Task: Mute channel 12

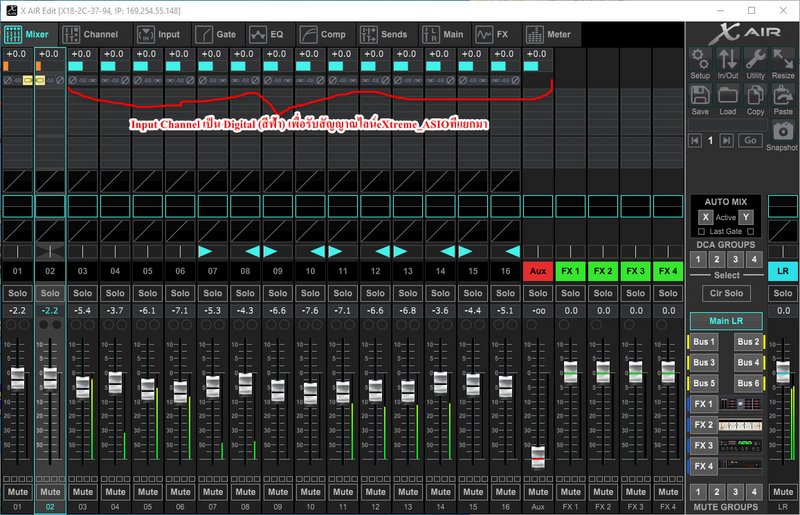Action: pos(375,492)
